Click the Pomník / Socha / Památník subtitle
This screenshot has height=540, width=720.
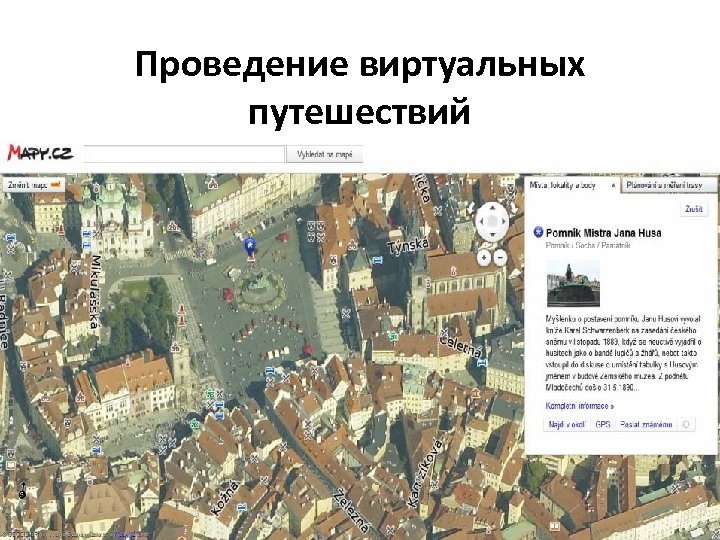click(588, 245)
